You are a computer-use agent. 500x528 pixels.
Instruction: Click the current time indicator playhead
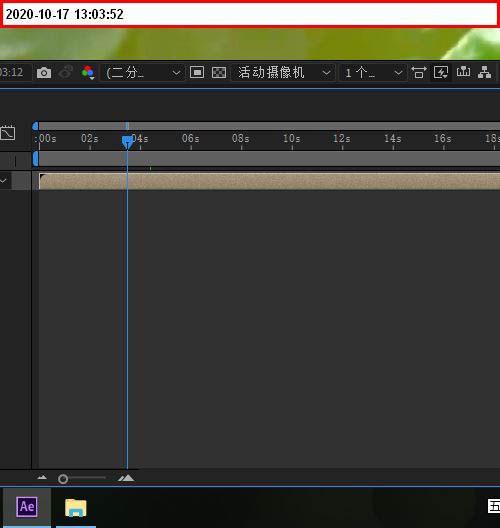tap(127, 142)
